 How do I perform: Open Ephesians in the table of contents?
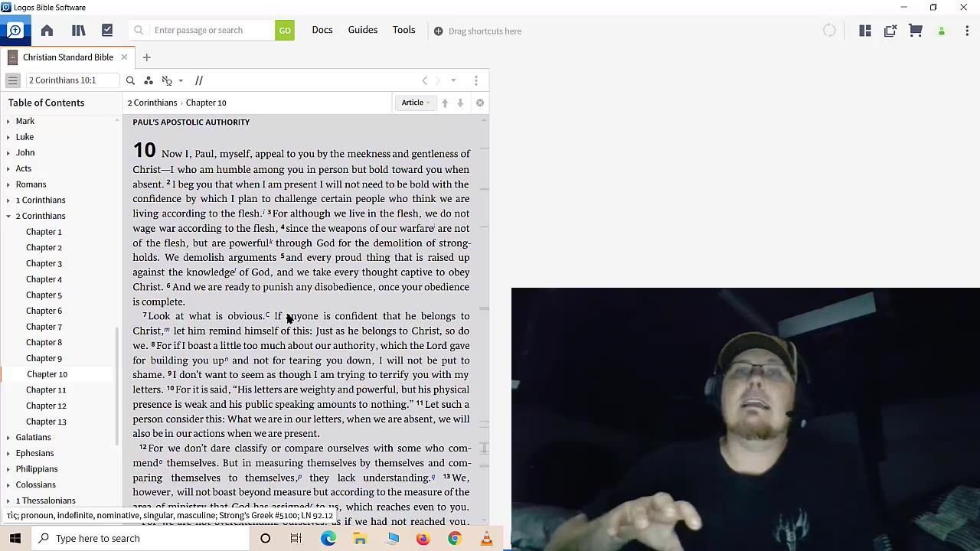click(35, 453)
